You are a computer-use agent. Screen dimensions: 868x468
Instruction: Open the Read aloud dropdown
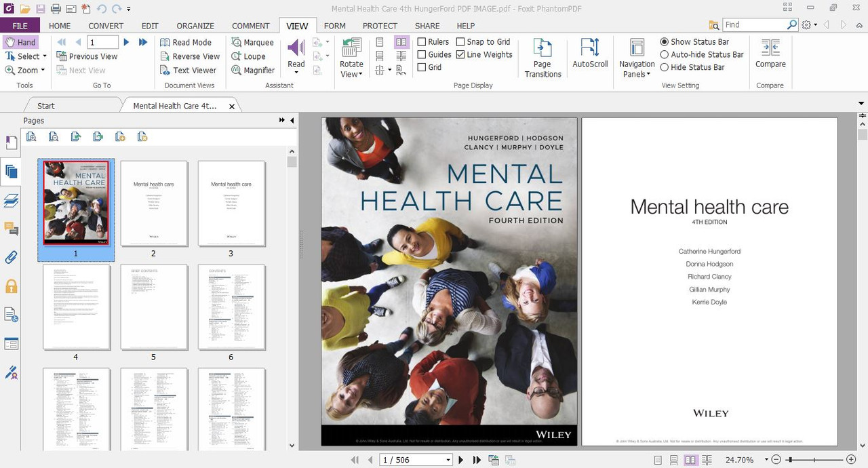(x=296, y=73)
